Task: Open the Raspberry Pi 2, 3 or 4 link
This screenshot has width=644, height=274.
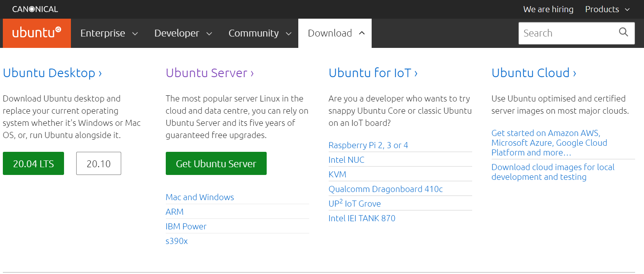Action: [368, 145]
